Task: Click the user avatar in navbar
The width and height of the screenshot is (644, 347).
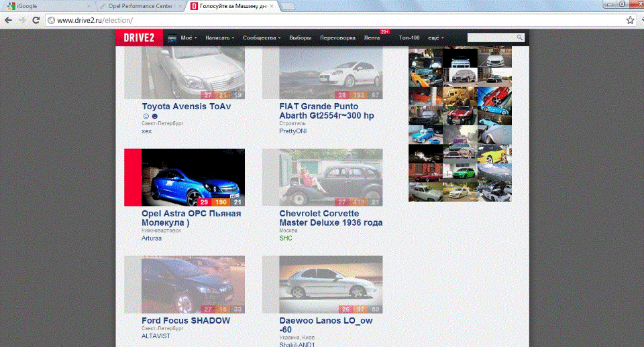Action: (x=172, y=38)
